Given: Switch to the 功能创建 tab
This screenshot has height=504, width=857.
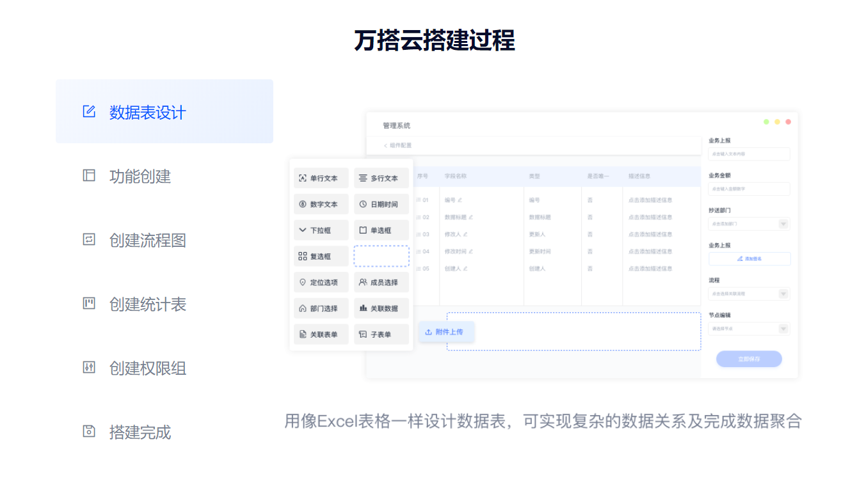Looking at the screenshot, I should [x=164, y=176].
